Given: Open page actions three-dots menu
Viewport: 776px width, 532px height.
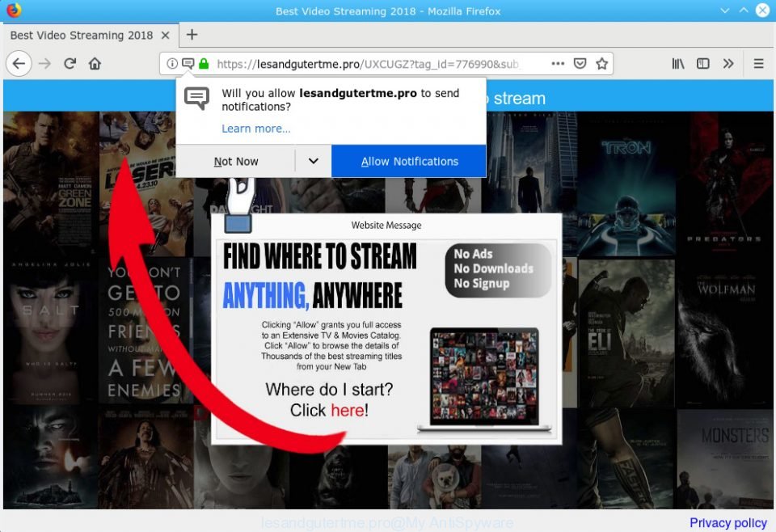Looking at the screenshot, I should [x=558, y=63].
